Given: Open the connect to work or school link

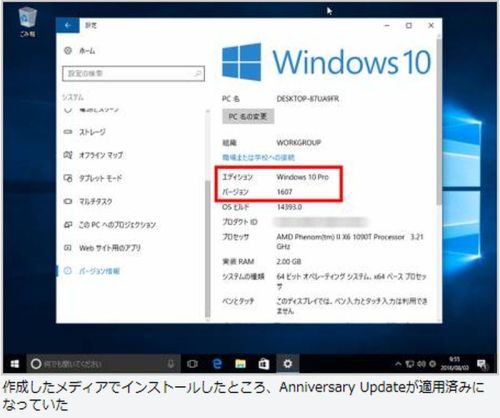Looking at the screenshot, I should [258, 157].
